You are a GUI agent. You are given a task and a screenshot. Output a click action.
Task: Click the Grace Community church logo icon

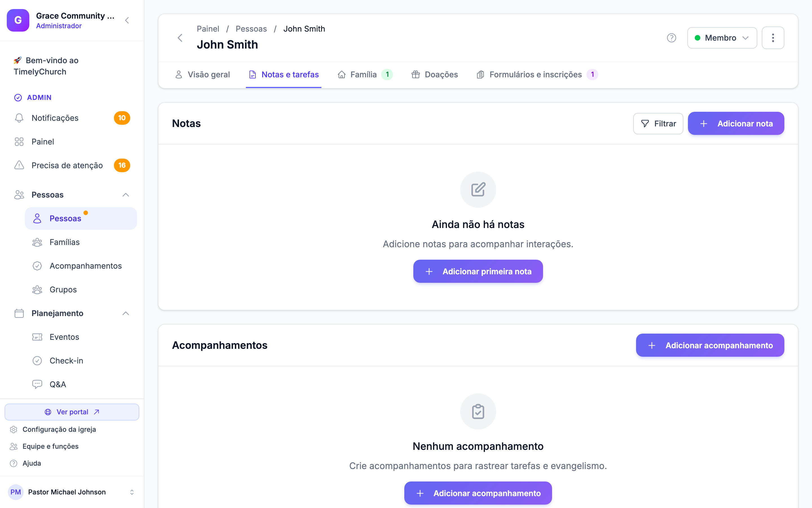(x=18, y=20)
